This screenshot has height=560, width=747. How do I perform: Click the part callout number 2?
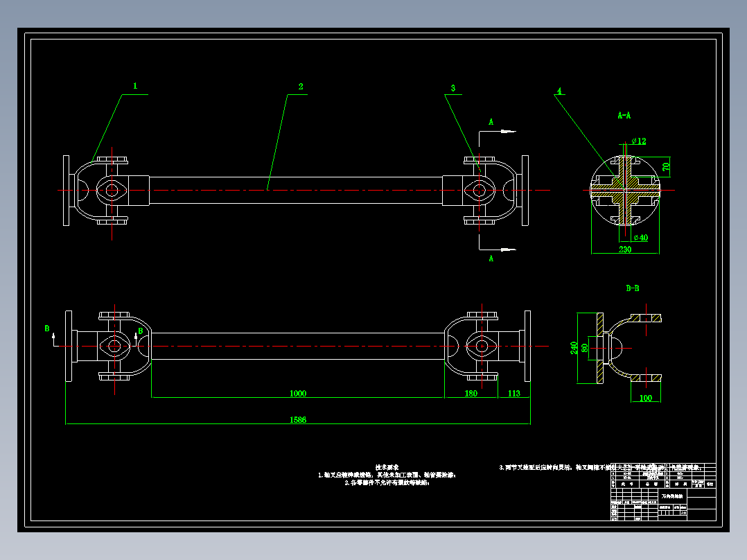click(x=301, y=86)
